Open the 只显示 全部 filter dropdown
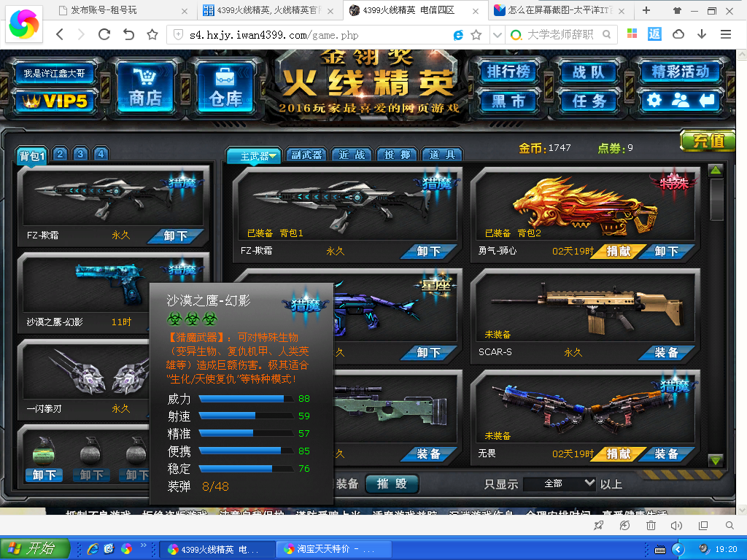Screen dimensions: 747x560 click(560, 484)
